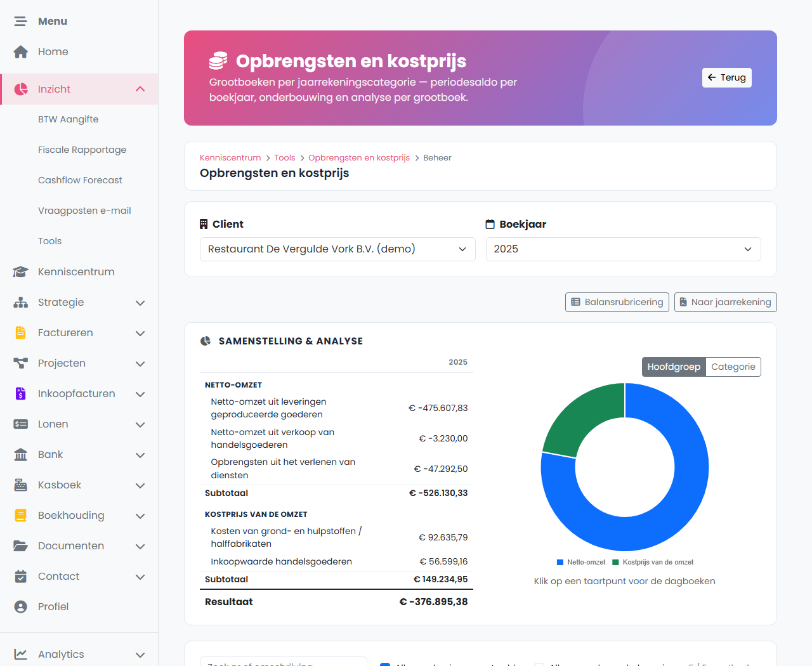This screenshot has height=666, width=812.
Task: Click the Contact calendar-check icon
Action: (x=21, y=577)
